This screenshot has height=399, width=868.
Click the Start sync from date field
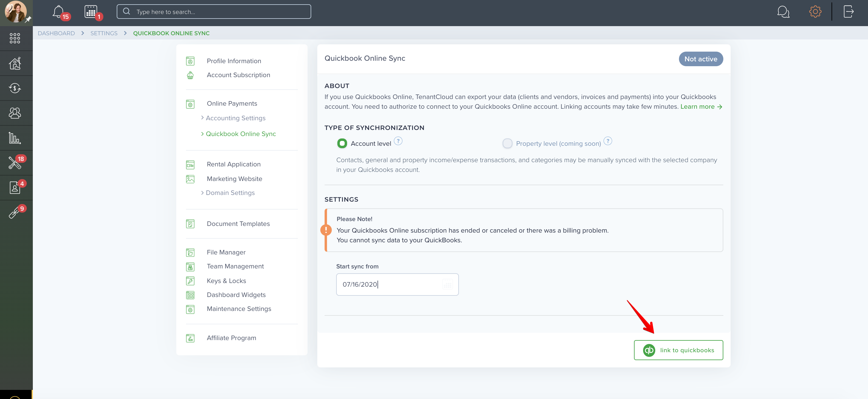pos(397,285)
